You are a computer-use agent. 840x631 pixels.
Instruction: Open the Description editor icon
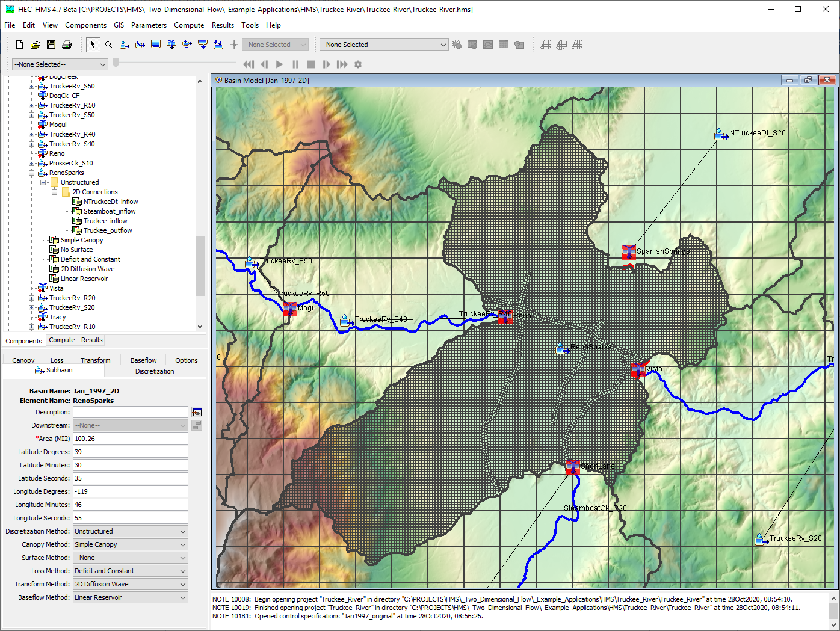197,412
